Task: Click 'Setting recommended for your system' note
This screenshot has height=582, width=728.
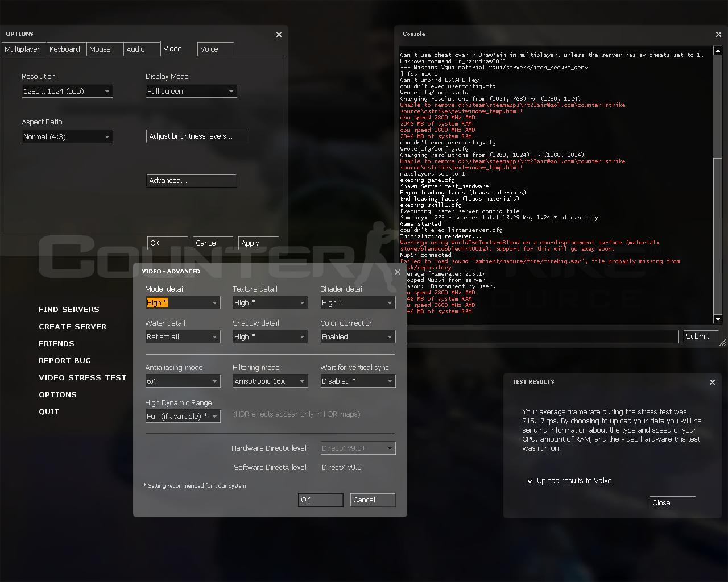Action: point(195,486)
